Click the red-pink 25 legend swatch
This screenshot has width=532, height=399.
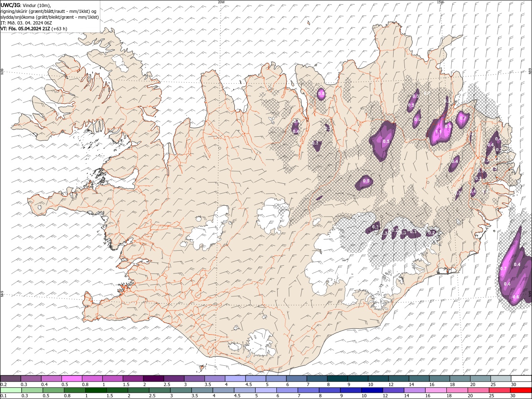click(x=500, y=390)
